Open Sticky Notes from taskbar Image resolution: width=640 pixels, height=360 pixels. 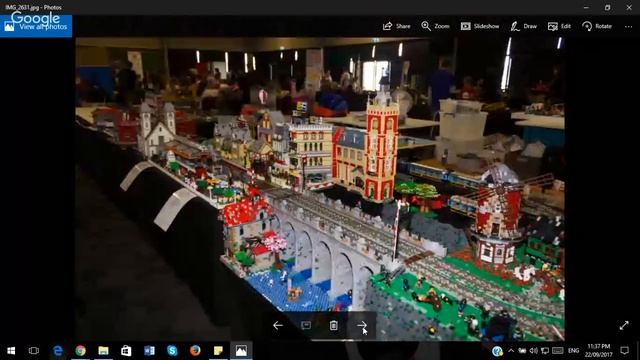point(218,350)
